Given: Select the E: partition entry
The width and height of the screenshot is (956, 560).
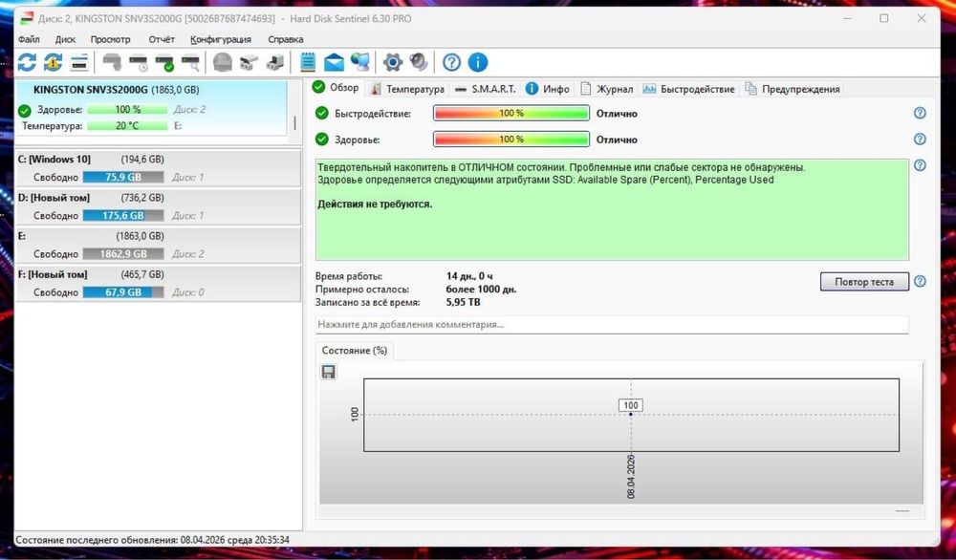Looking at the screenshot, I should coord(158,245).
